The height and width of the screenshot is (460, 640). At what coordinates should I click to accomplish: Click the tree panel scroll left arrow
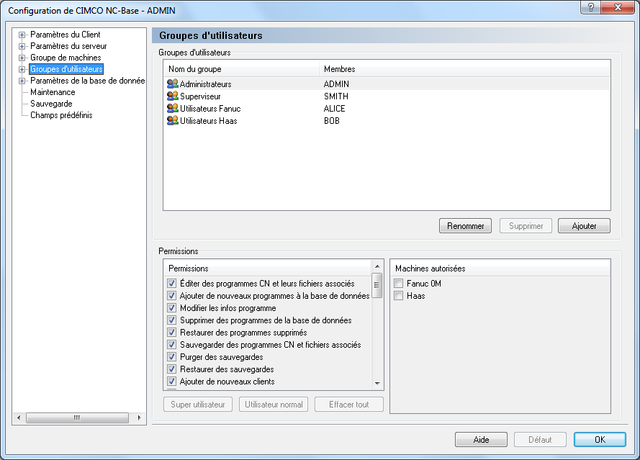pyautogui.click(x=18, y=418)
